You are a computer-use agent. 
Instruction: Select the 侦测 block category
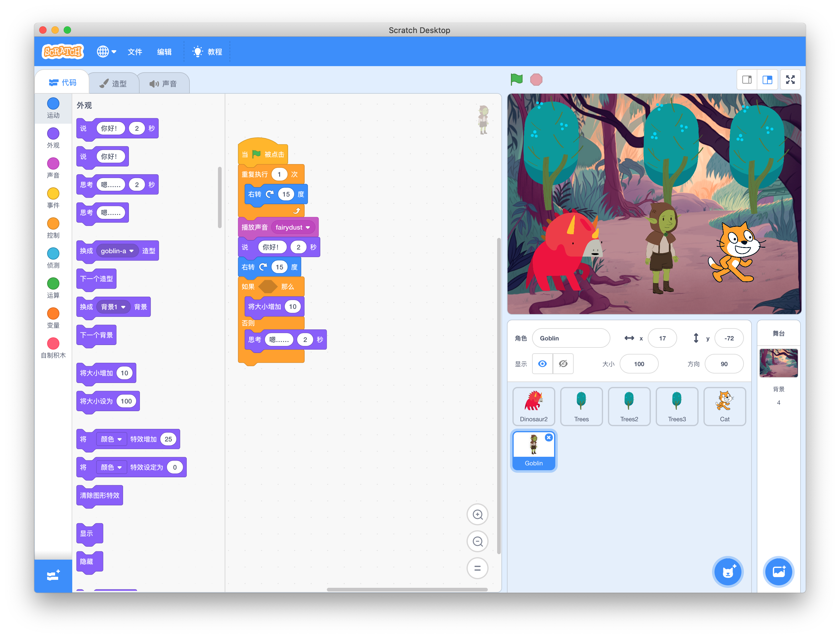click(x=53, y=258)
